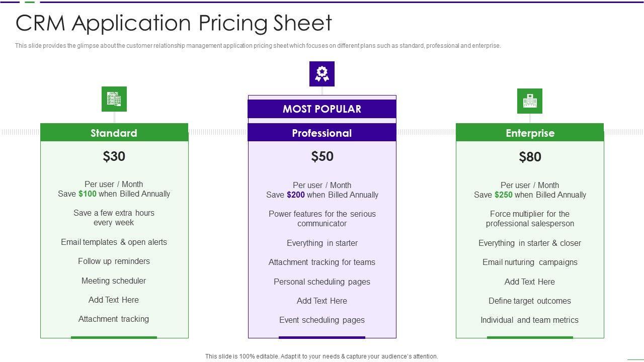Click the CRM Application Pricing Sheet title
Viewport: 644px width, 362px height.
pyautogui.click(x=174, y=23)
